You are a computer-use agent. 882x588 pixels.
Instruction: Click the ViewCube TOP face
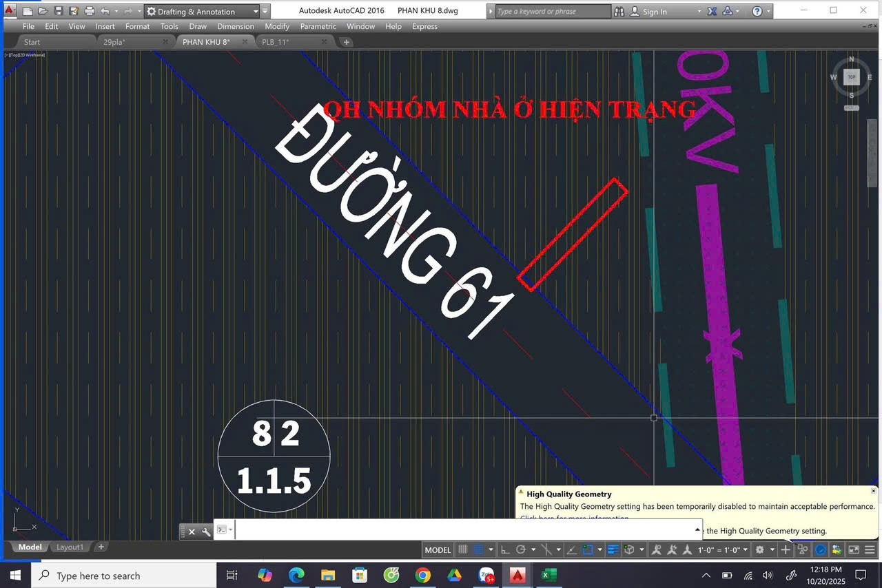click(x=852, y=77)
